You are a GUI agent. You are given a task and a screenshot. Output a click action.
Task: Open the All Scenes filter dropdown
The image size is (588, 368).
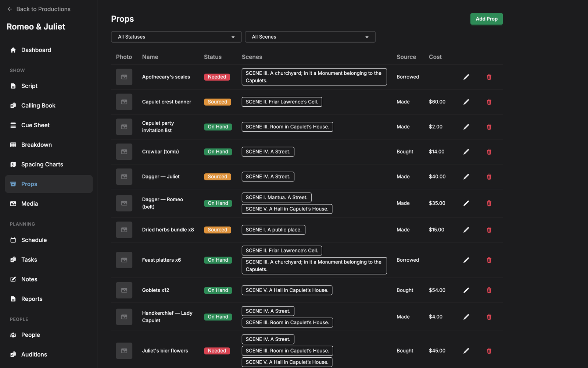[x=310, y=37]
